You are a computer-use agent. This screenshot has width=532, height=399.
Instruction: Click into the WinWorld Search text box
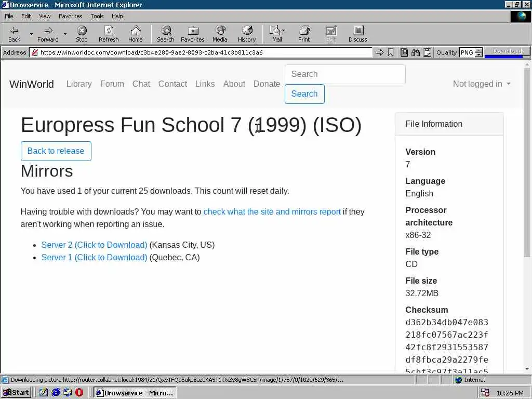point(345,74)
